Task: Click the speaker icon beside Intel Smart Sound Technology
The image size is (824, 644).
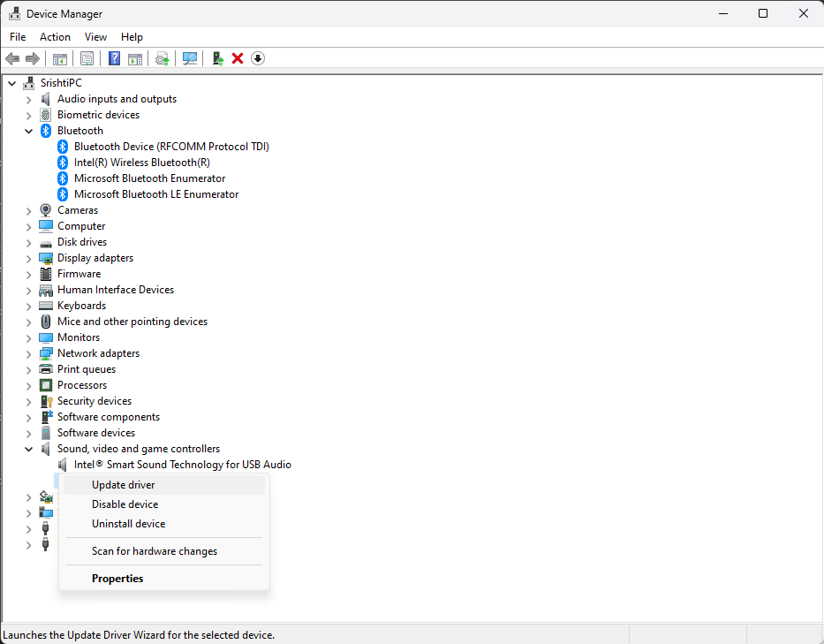Action: click(63, 465)
